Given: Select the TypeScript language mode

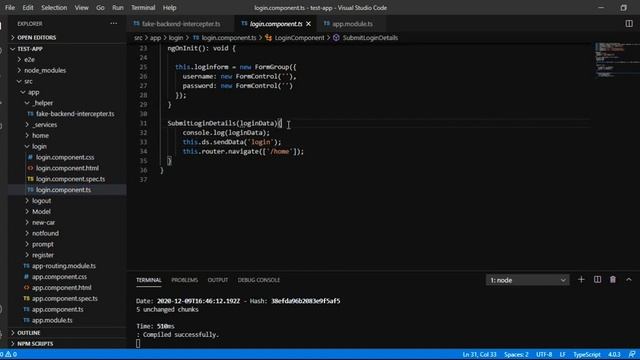Looking at the screenshot, I should click(x=587, y=354).
